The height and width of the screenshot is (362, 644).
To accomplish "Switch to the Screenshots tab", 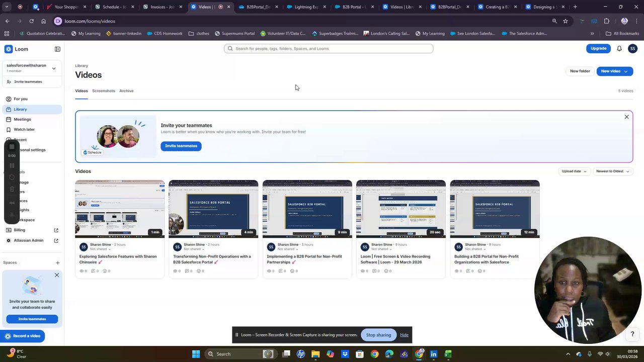I will pos(104,91).
